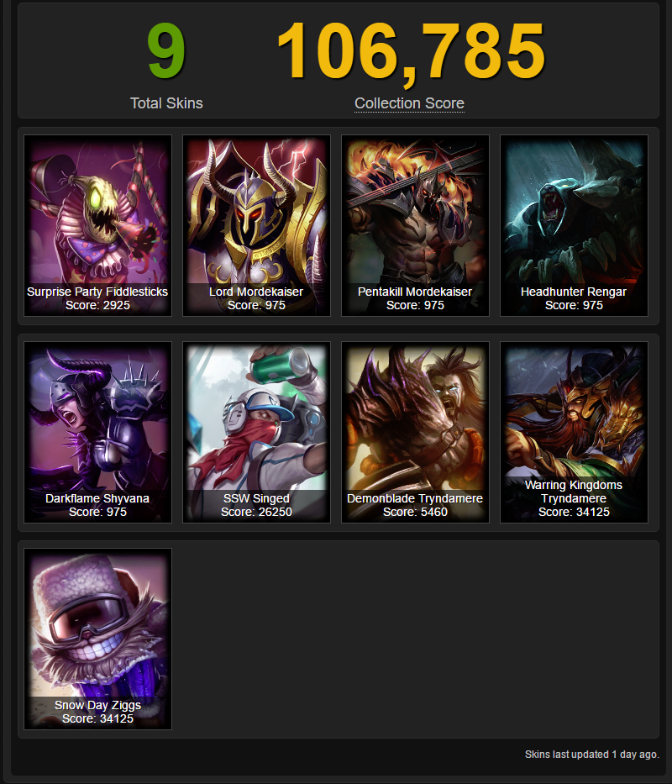Open the Demonblade Tryndamere skin image
The image size is (672, 784).
pyautogui.click(x=415, y=433)
